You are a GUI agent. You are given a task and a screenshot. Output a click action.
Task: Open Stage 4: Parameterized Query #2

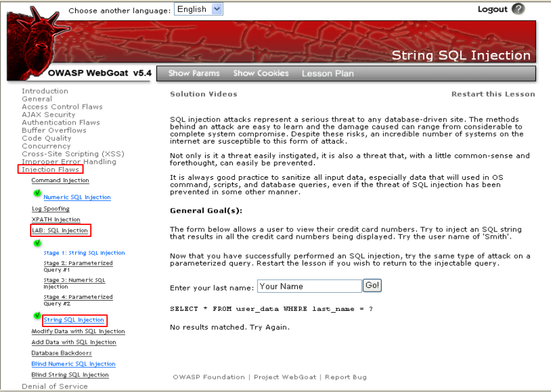pyautogui.click(x=78, y=300)
